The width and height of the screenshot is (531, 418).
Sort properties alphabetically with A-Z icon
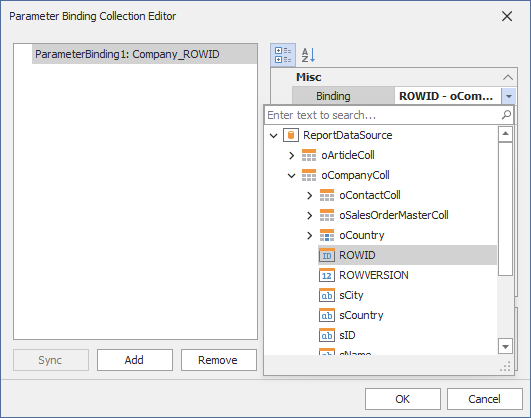(308, 55)
